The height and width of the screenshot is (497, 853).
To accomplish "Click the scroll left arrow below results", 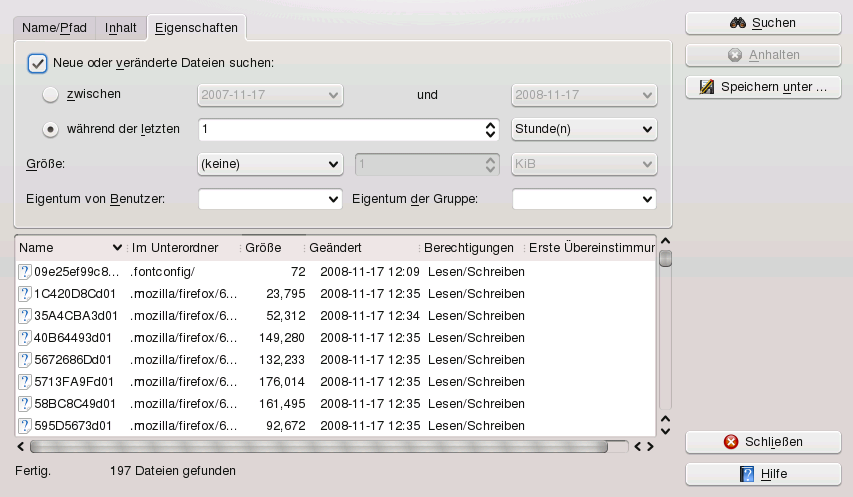I will tap(21, 447).
